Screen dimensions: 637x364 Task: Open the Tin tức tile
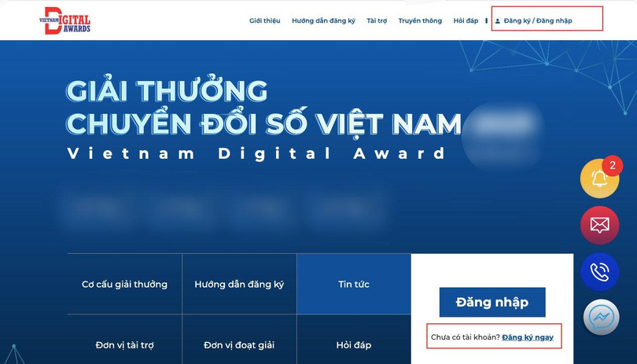pos(354,284)
